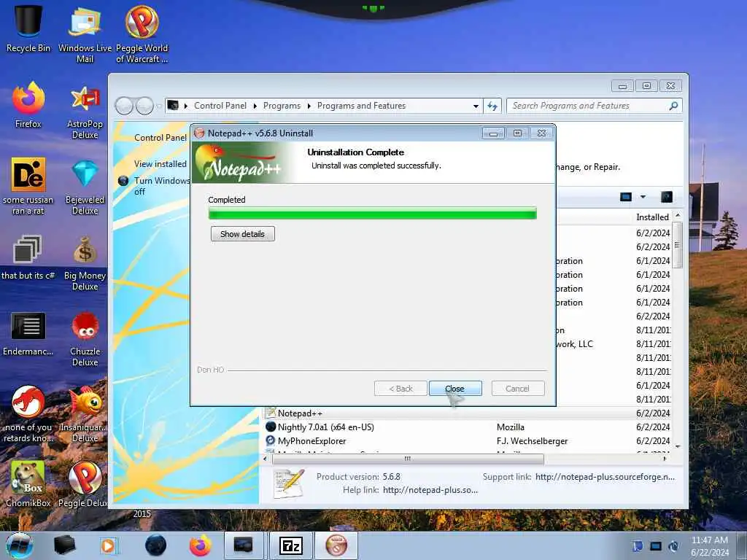Click Programs in the breadcrumb
This screenshot has height=560, width=747.
click(282, 106)
